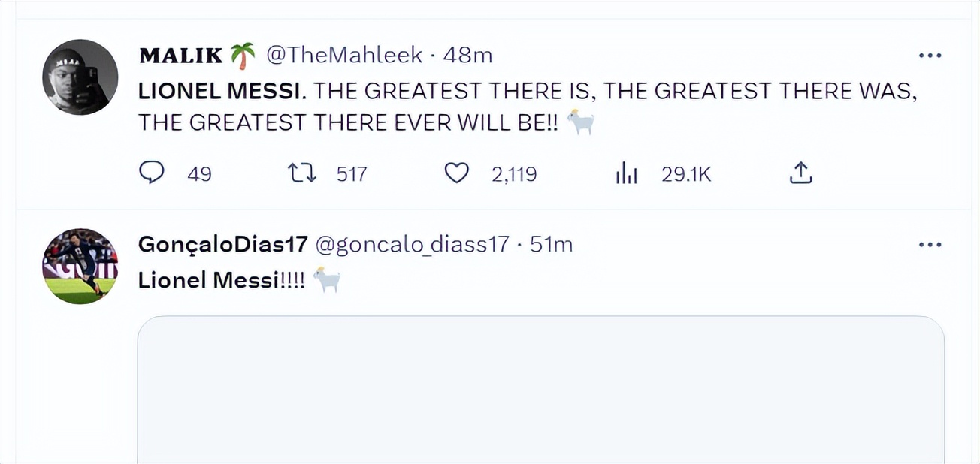Viewport: 980px width, 464px height.
Task: Open the media card in GonçaloDias17's tweet
Action: click(x=540, y=389)
